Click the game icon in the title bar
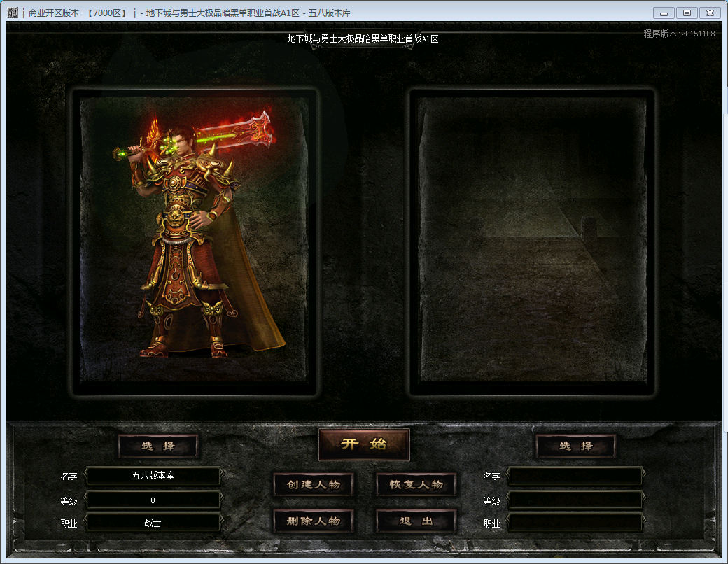728x564 pixels. pyautogui.click(x=13, y=13)
